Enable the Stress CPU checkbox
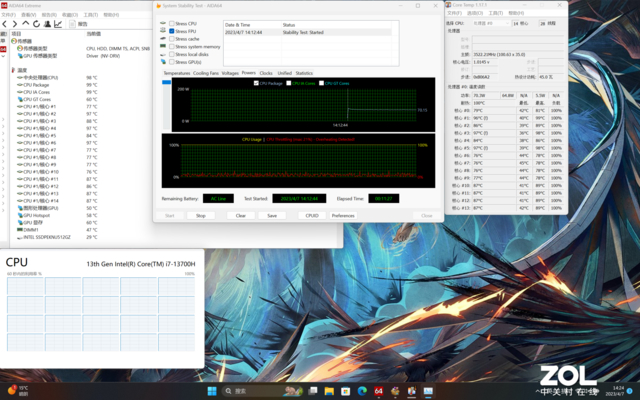Image resolution: width=640 pixels, height=400 pixels. (171, 23)
